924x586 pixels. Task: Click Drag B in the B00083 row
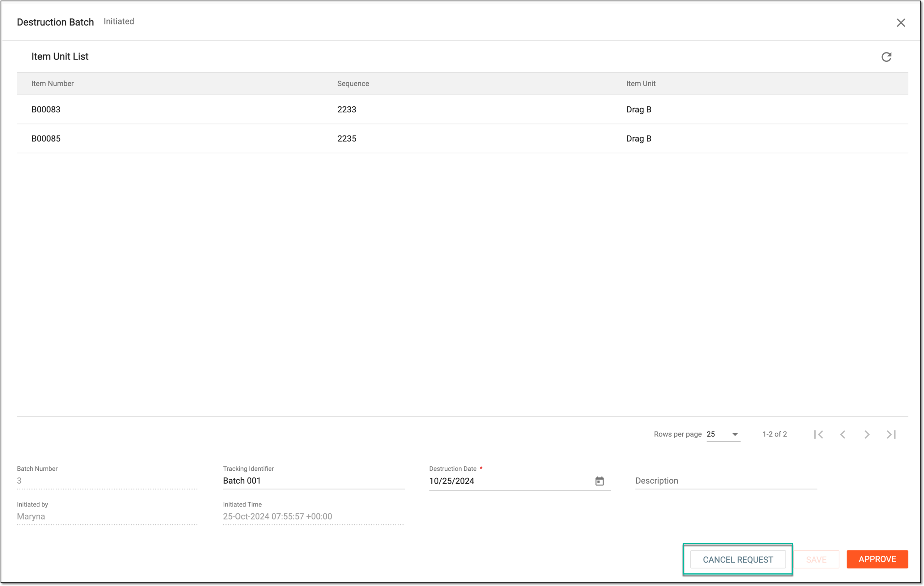tap(639, 109)
